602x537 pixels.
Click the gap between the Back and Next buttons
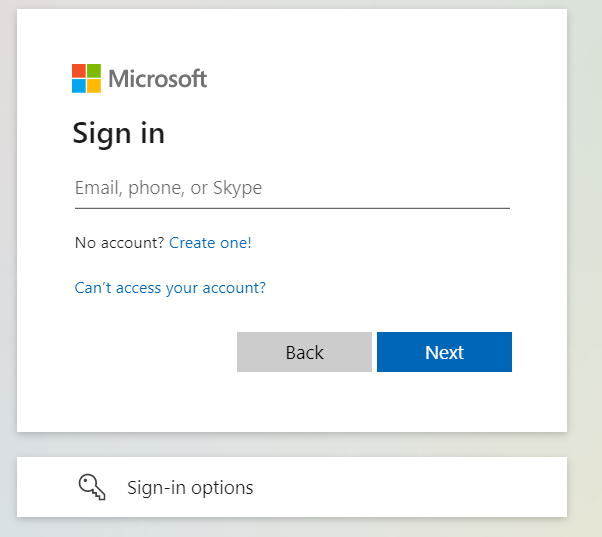tap(374, 352)
